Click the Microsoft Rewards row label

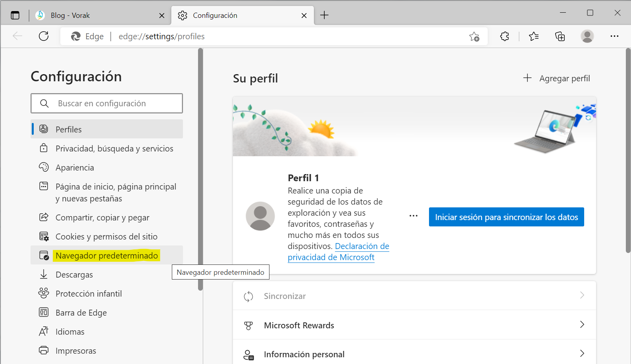pyautogui.click(x=299, y=325)
